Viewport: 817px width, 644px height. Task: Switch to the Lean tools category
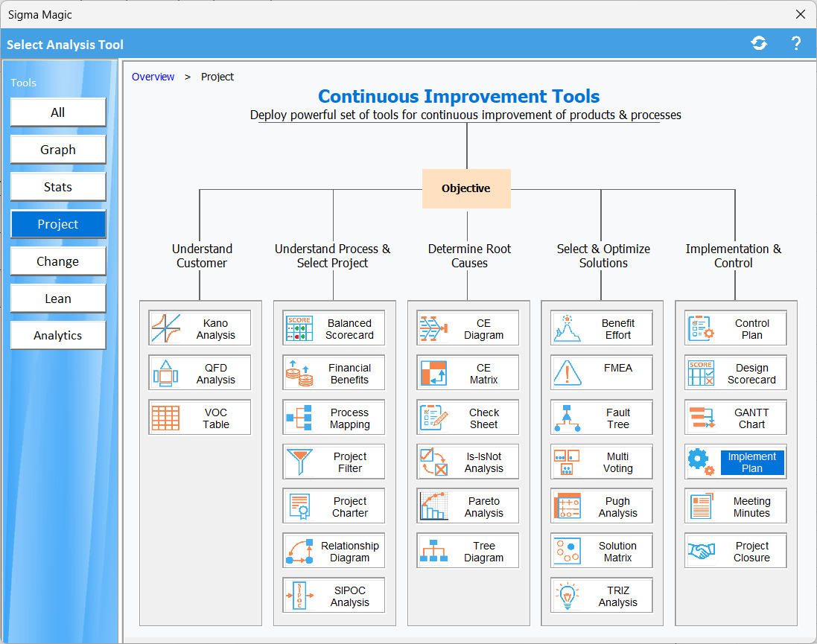(58, 299)
